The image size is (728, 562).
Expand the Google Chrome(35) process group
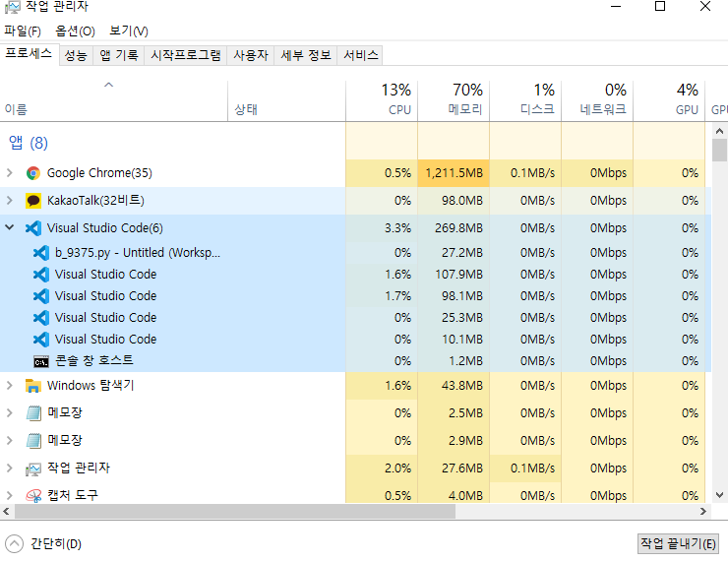pyautogui.click(x=9, y=173)
